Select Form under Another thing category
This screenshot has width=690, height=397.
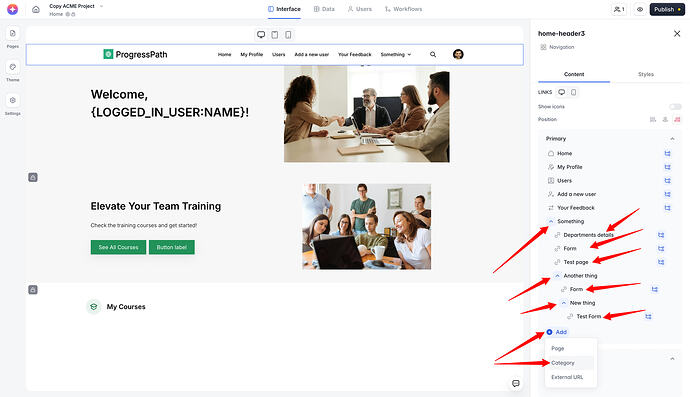[x=576, y=289]
